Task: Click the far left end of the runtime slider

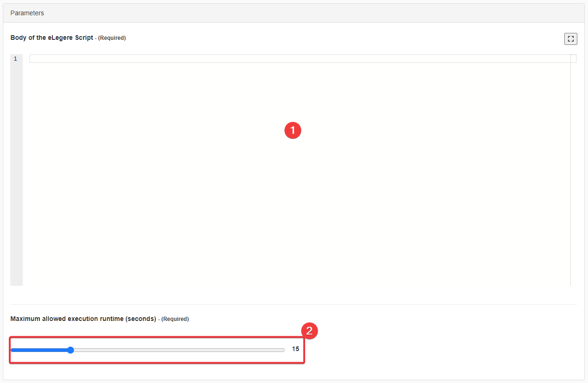Action: tap(12, 350)
